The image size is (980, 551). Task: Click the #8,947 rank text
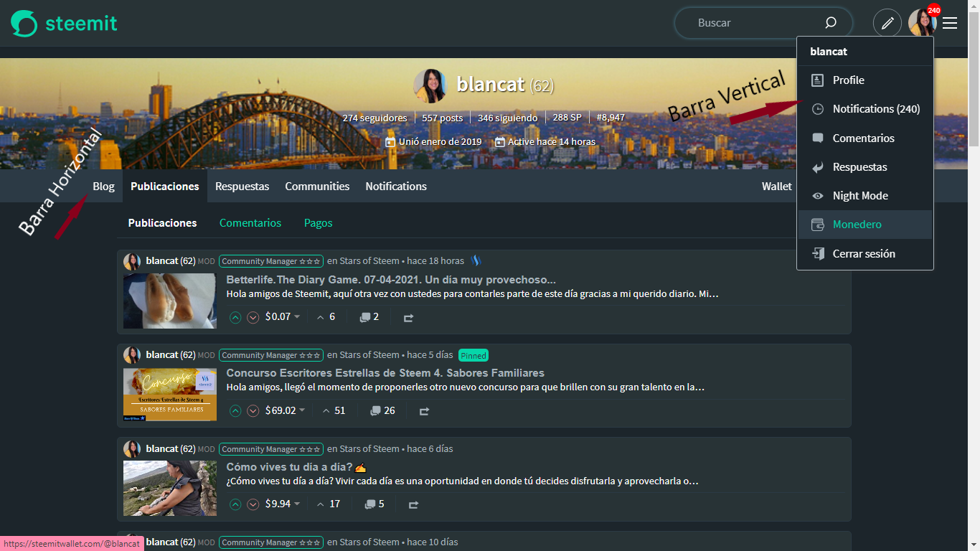click(x=611, y=118)
